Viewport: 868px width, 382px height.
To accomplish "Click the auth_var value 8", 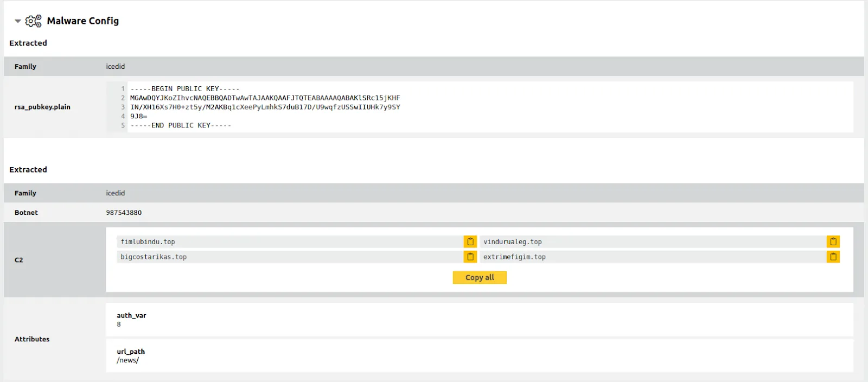I will pos(119,324).
